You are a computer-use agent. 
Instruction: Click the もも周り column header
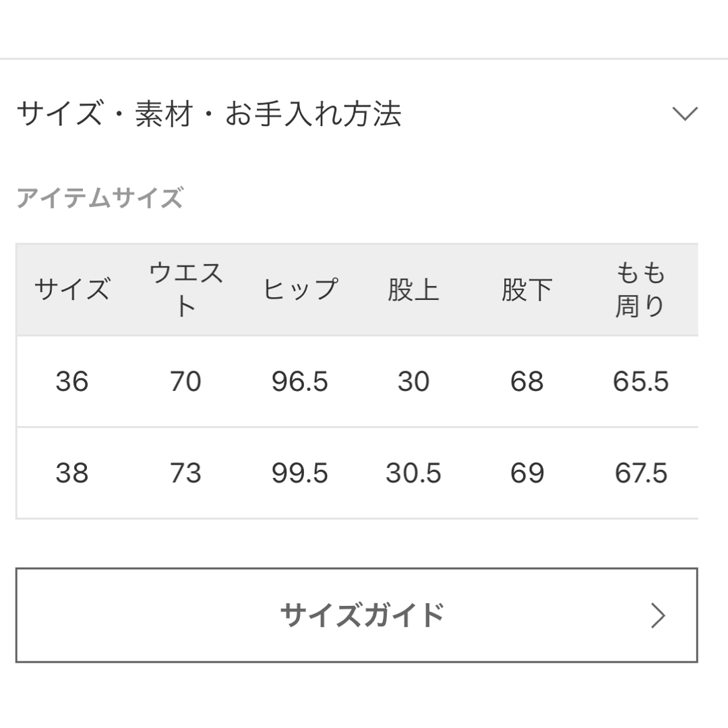[641, 289]
